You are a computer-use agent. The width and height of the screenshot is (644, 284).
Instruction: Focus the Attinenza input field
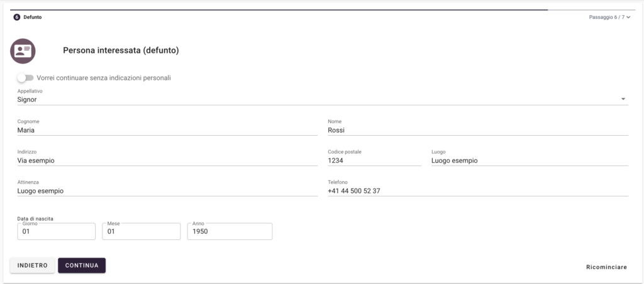pos(167,191)
